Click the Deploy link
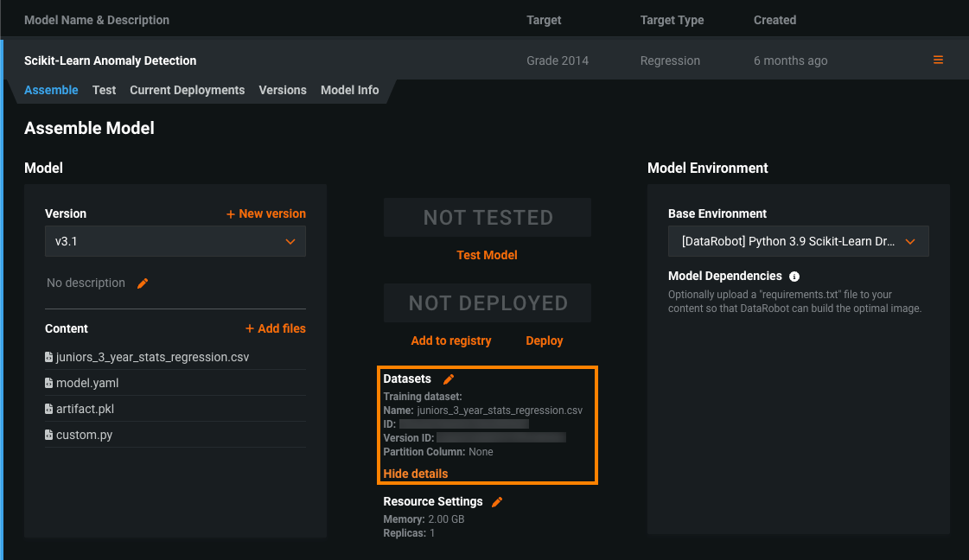The height and width of the screenshot is (560, 969). [545, 340]
